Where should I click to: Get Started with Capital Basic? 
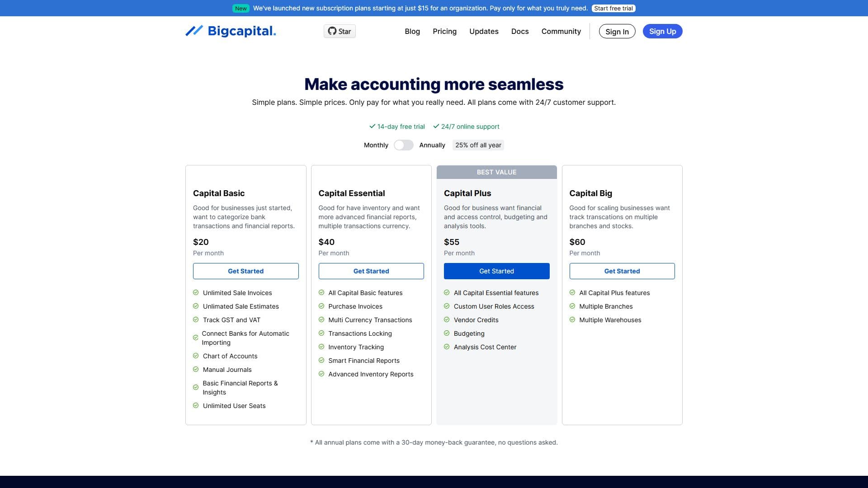[245, 271]
